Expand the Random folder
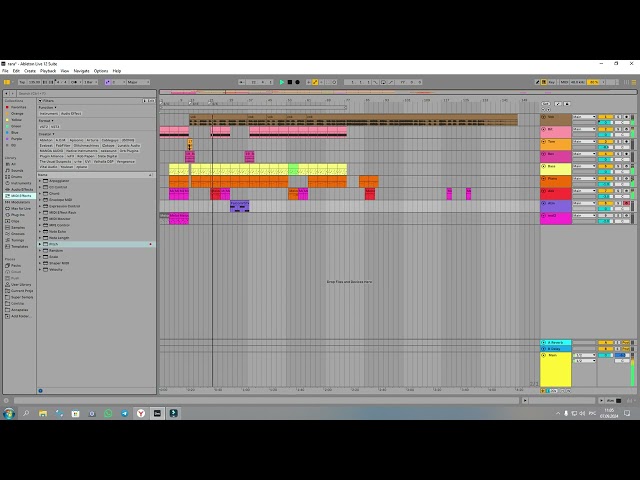This screenshot has width=640, height=480. 40,250
